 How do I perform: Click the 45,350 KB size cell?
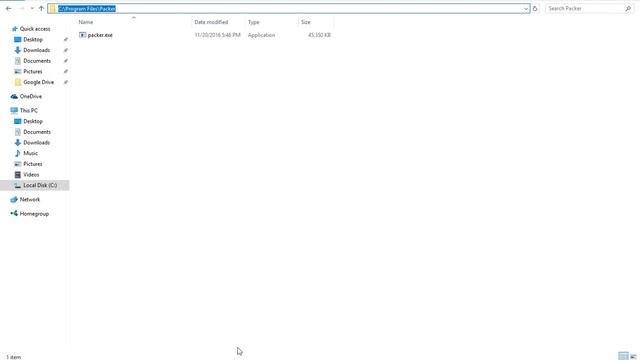coord(319,35)
